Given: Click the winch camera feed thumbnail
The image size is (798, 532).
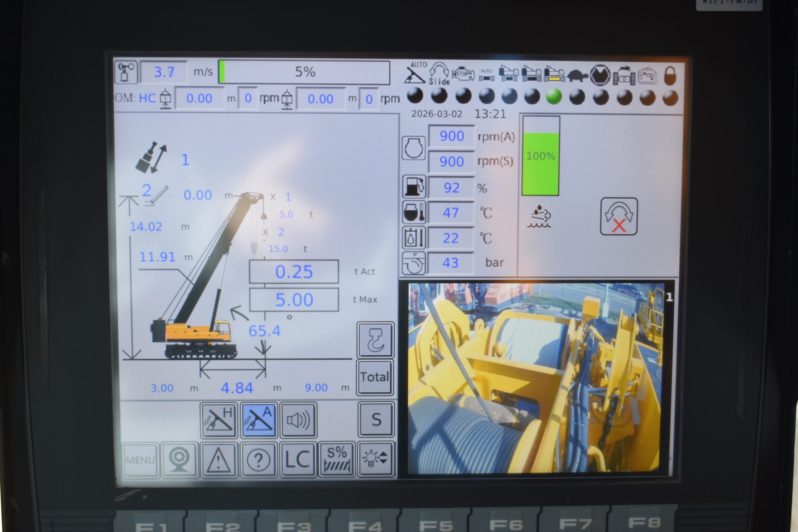Looking at the screenshot, I should click(536, 378).
